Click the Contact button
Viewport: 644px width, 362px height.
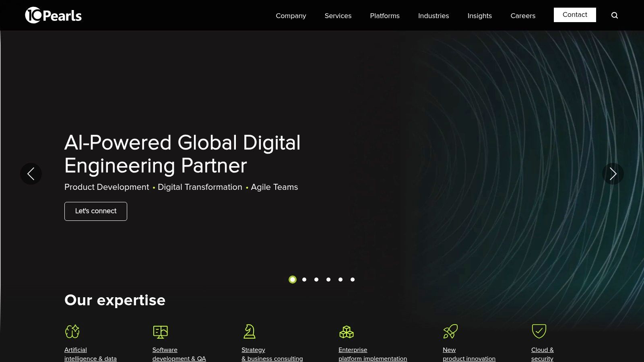pos(575,14)
